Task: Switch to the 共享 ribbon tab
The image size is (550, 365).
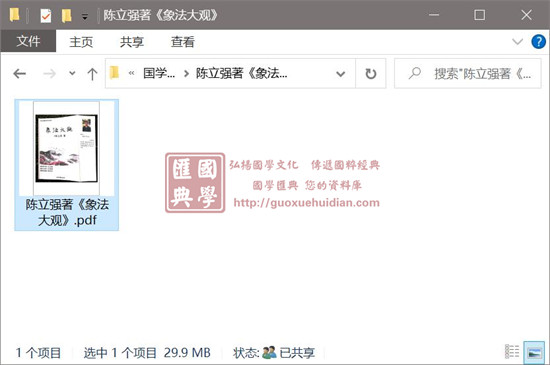Action: 132,42
